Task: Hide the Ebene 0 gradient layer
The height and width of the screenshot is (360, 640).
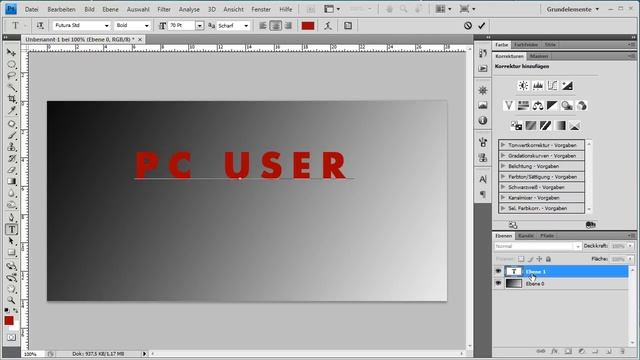Action: [x=498, y=283]
